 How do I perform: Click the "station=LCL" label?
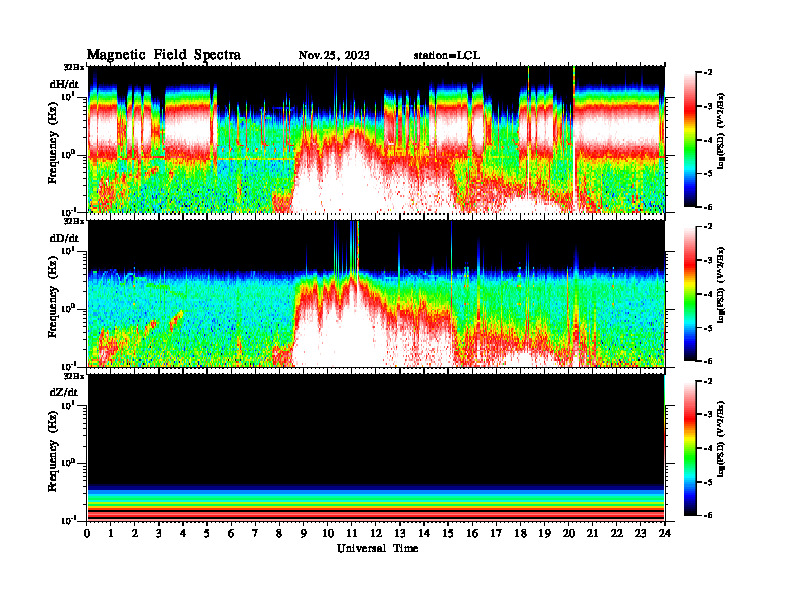pos(447,55)
